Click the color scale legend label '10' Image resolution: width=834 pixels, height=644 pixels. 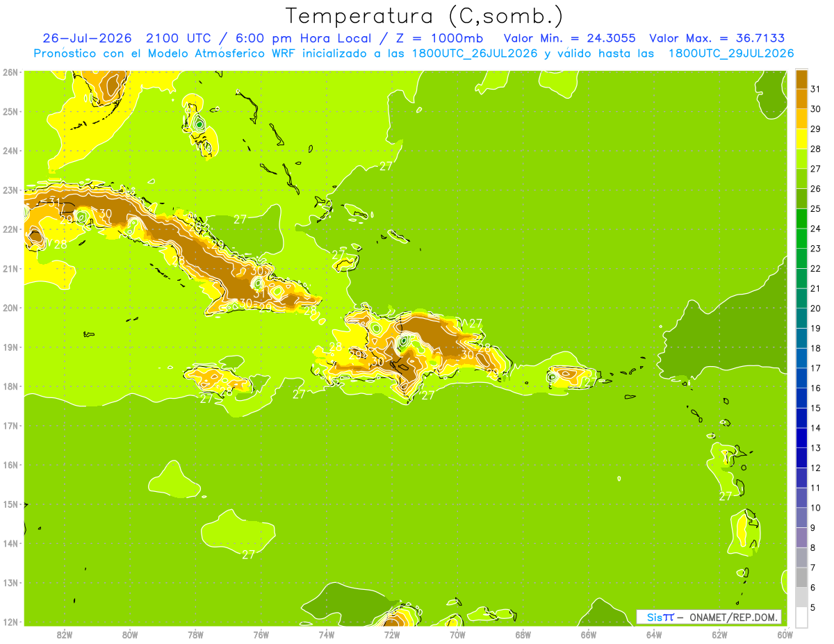[816, 508]
